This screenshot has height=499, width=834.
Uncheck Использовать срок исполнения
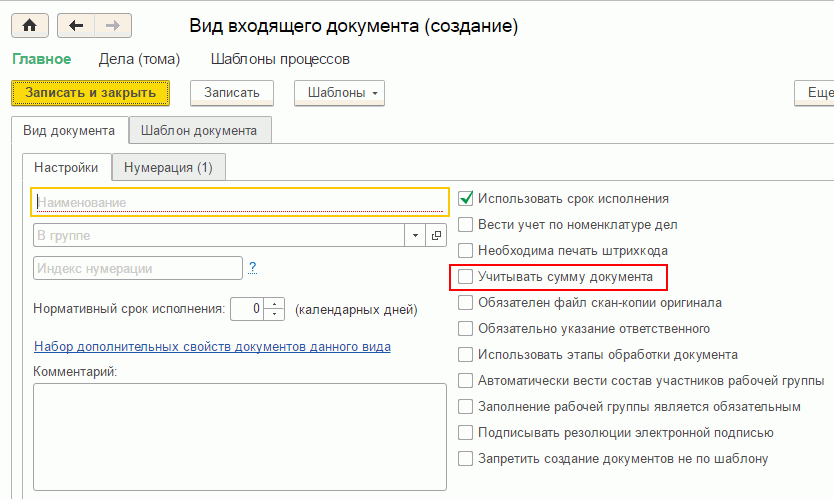pos(465,198)
